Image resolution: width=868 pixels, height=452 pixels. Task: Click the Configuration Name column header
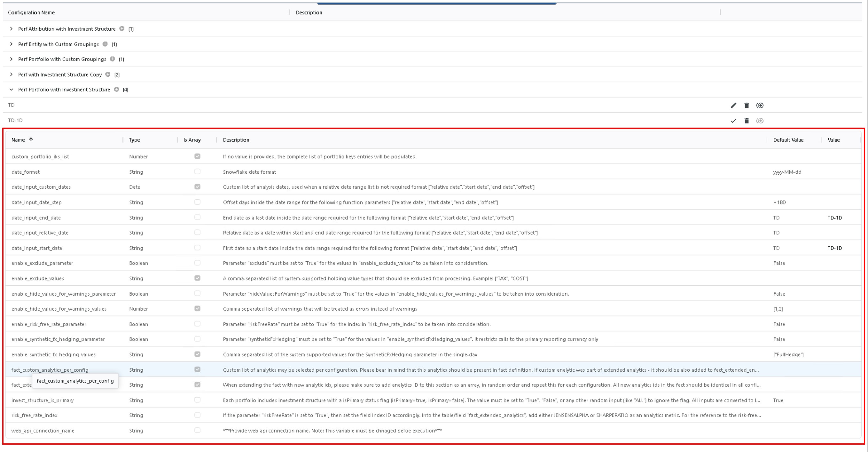31,12
